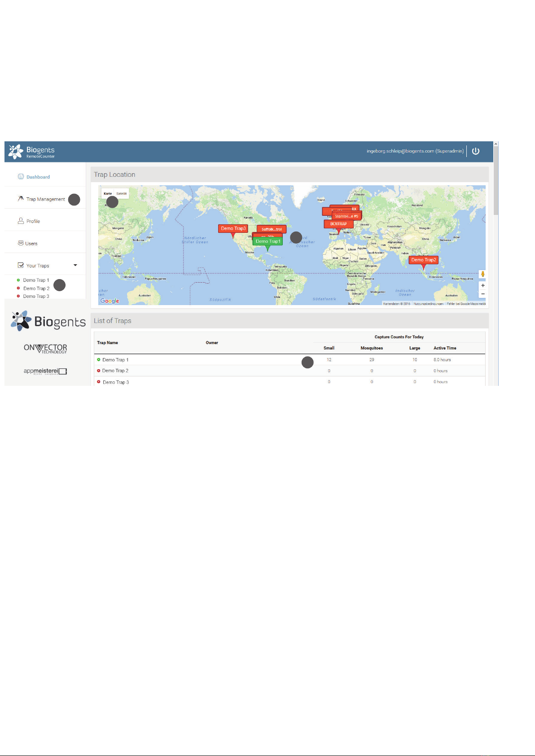Click the Large column header
This screenshot has height=756, width=535.
415,348
